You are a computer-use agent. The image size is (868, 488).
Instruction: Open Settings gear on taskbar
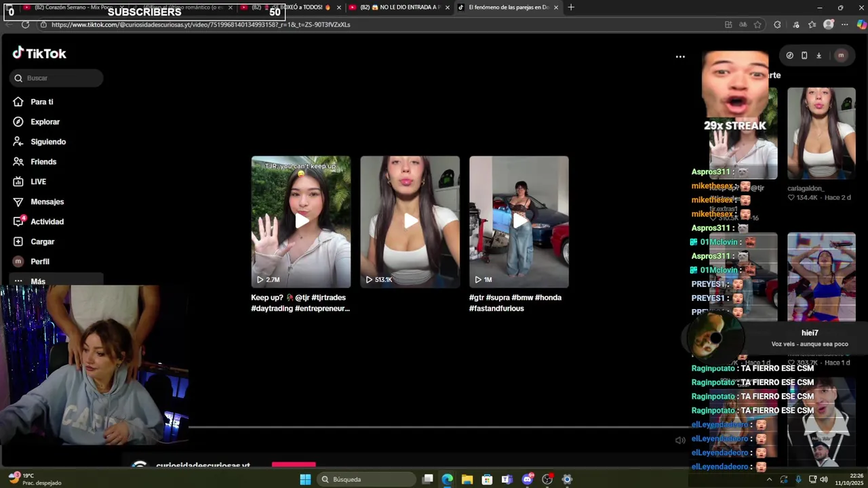[568, 479]
